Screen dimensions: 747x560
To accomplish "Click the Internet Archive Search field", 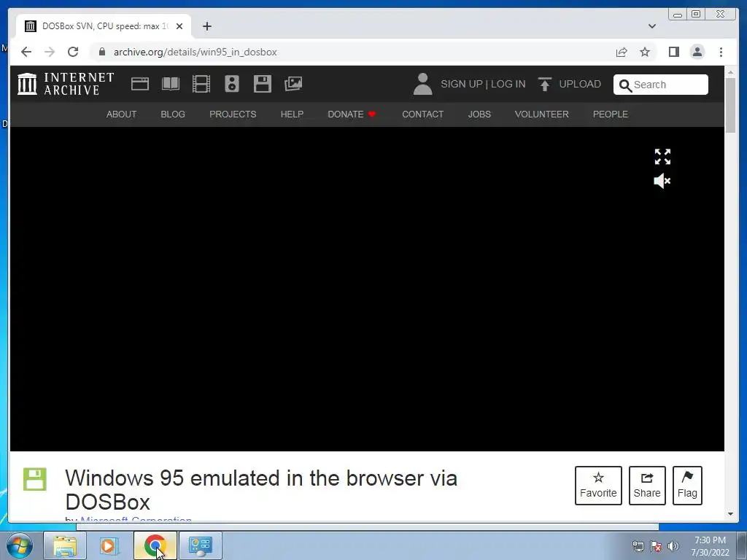I will [661, 85].
